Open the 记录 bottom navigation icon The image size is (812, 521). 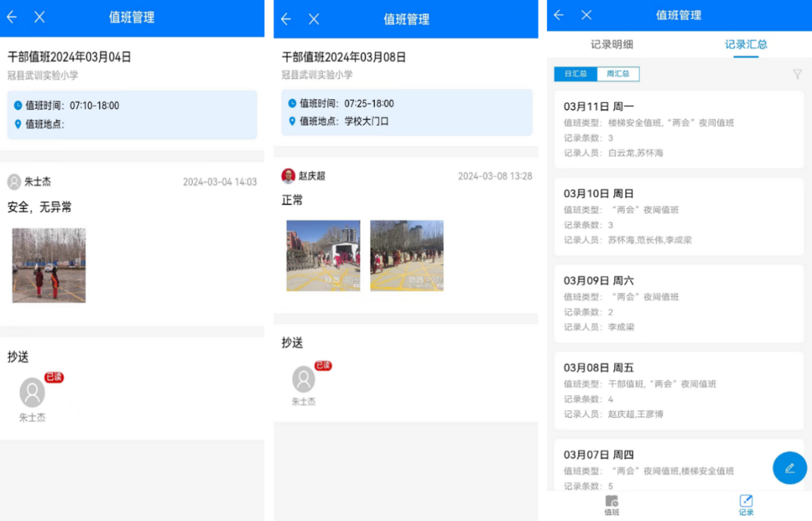point(746,505)
